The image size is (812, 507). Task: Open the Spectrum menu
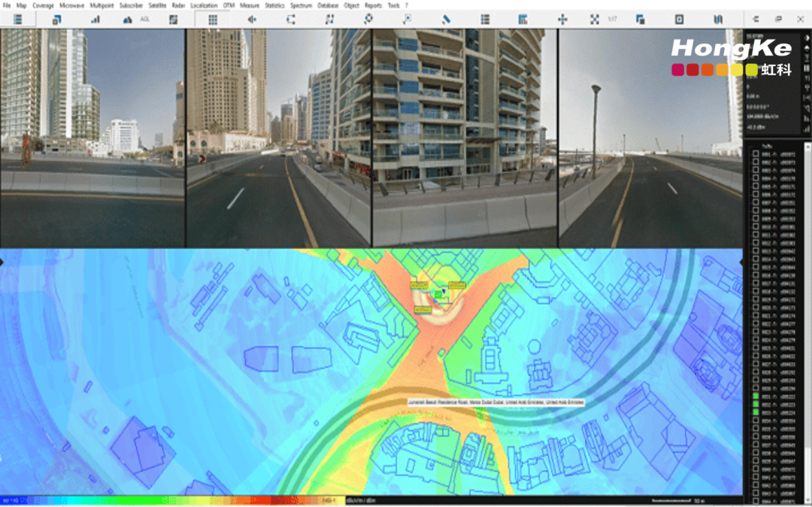pyautogui.click(x=301, y=5)
